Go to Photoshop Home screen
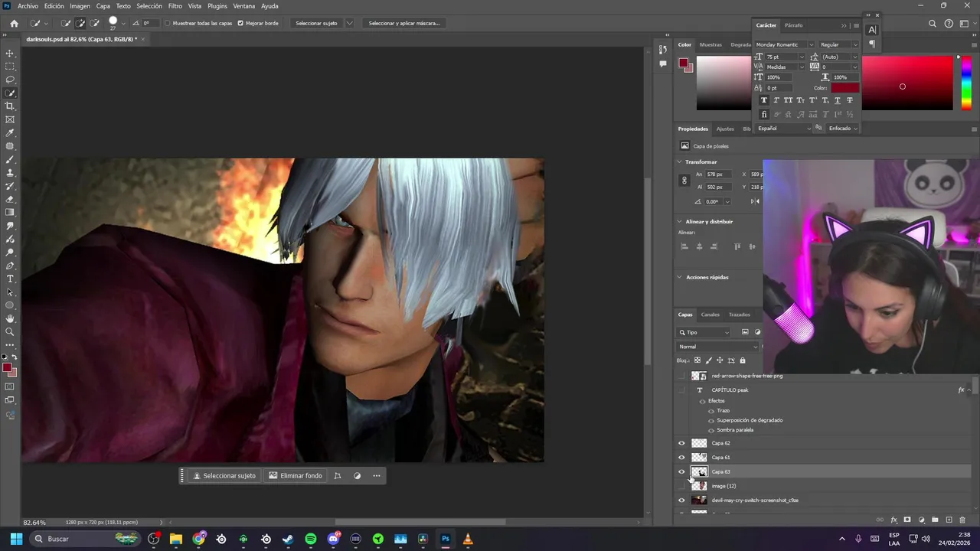 [14, 24]
